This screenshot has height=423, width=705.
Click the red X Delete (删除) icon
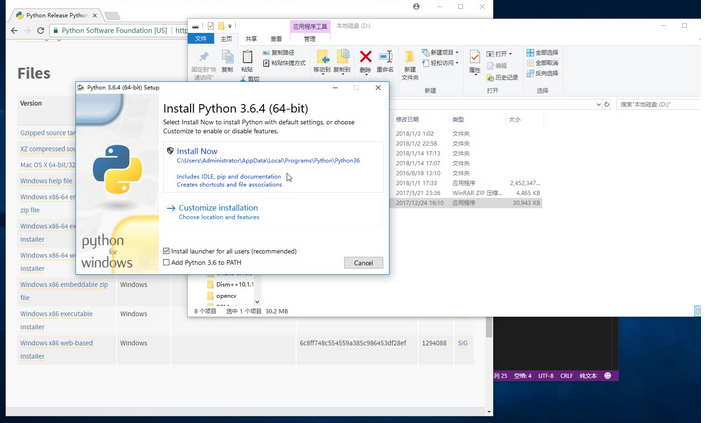coord(366,57)
